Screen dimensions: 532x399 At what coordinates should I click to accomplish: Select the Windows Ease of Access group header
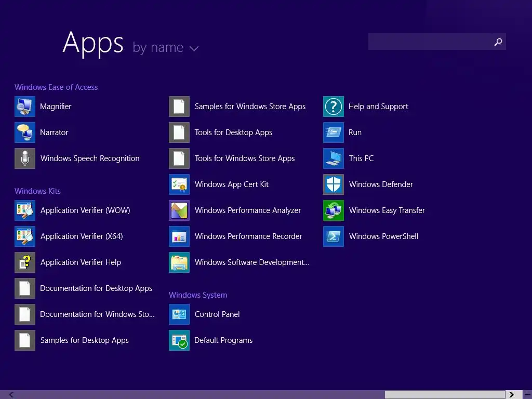point(56,87)
